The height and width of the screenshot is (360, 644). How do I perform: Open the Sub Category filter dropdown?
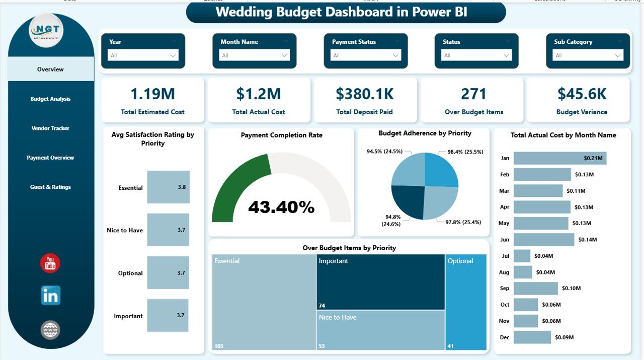[619, 55]
